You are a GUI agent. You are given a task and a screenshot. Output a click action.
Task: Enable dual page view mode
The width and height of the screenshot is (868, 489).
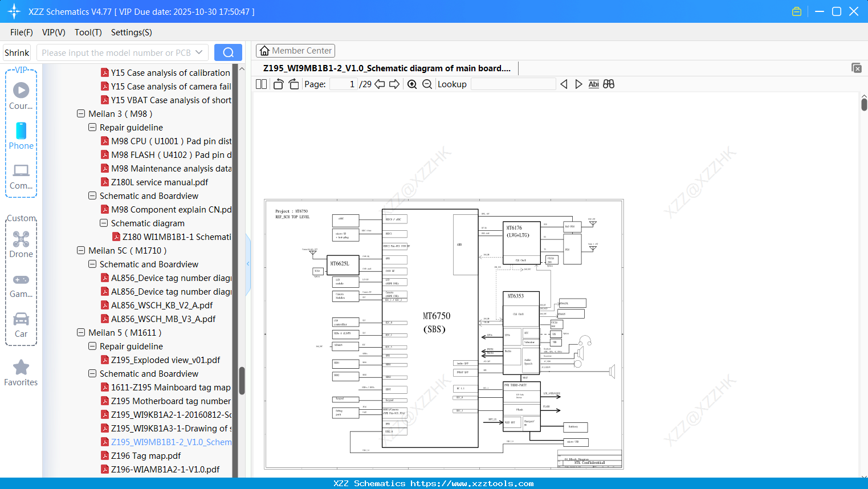[x=261, y=84]
